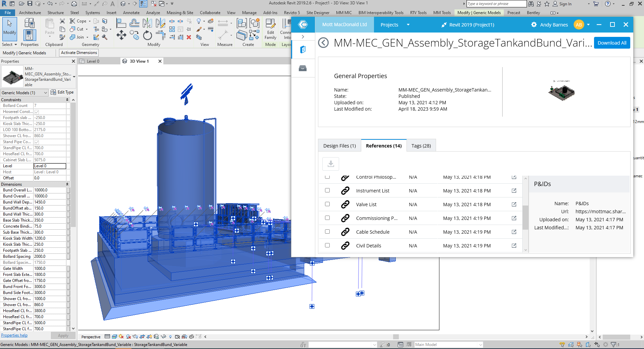Select the Civil Details checkbox
Image resolution: width=644 pixels, height=349 pixels.
(327, 245)
